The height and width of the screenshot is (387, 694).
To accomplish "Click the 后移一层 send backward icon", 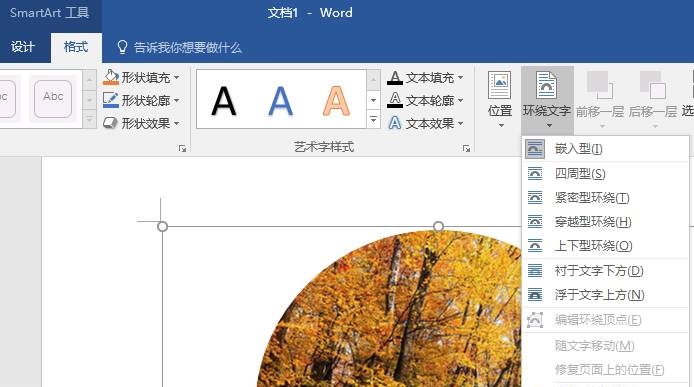I will (653, 85).
